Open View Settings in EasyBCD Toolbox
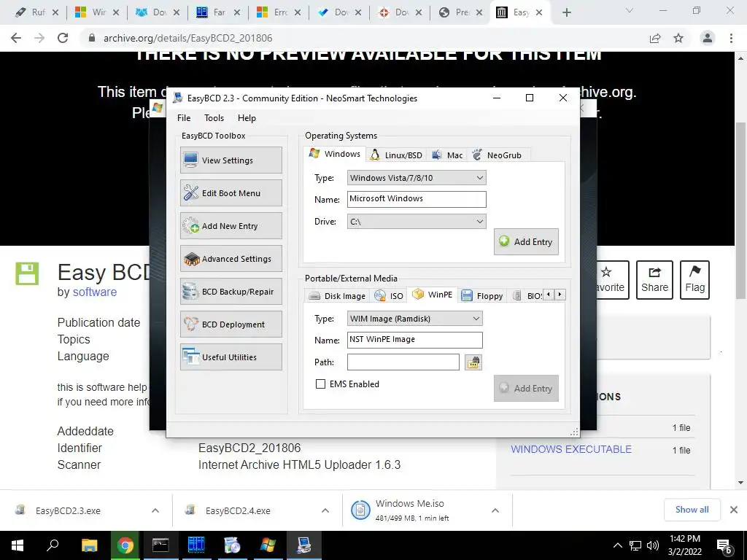The width and height of the screenshot is (747, 560). (231, 160)
